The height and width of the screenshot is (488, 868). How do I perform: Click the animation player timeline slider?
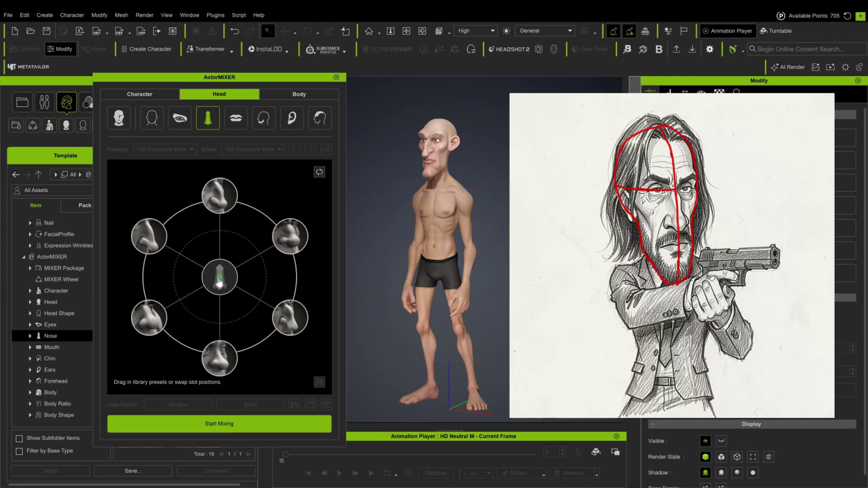[410, 454]
